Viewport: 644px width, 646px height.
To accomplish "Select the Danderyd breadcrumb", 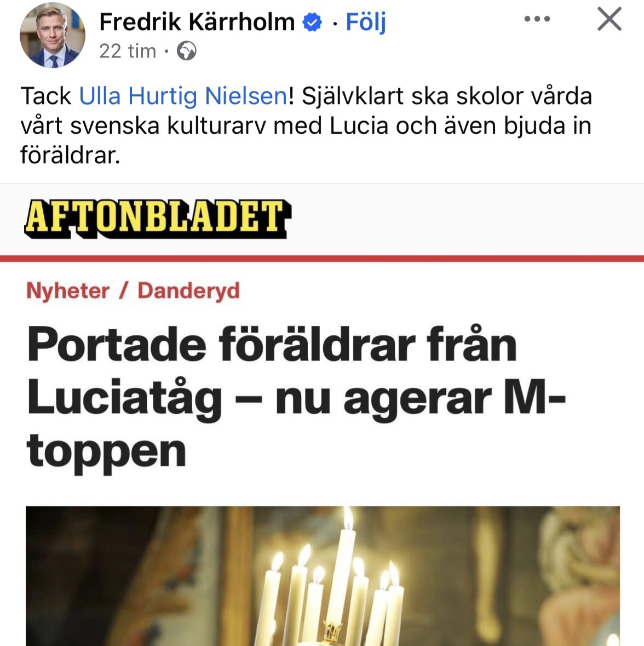I will tap(188, 291).
